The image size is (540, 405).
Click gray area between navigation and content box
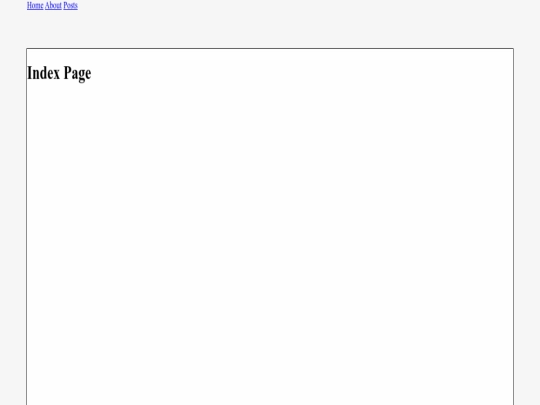[270, 29]
